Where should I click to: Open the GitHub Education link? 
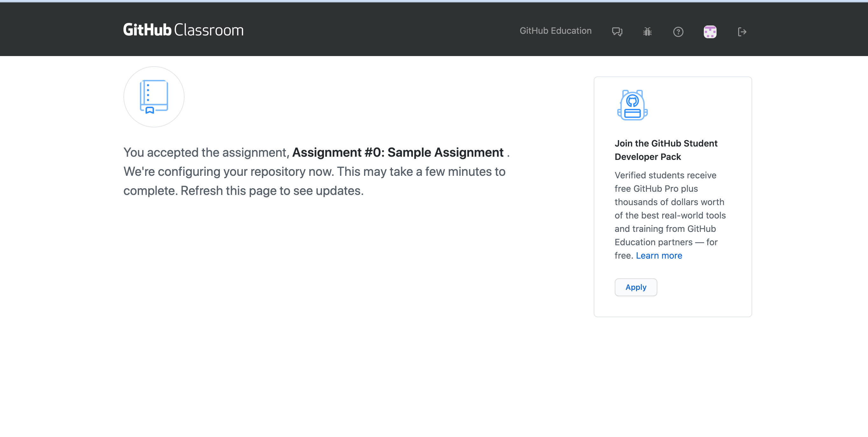point(555,31)
